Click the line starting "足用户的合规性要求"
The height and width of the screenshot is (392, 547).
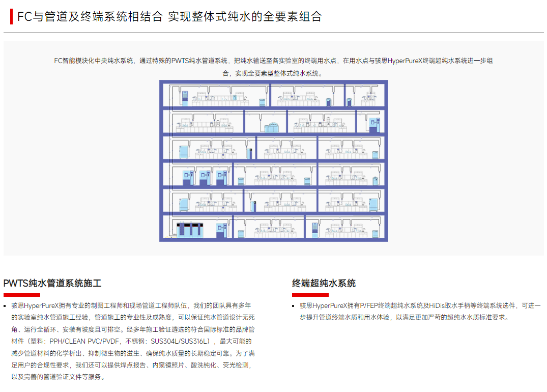131,365
